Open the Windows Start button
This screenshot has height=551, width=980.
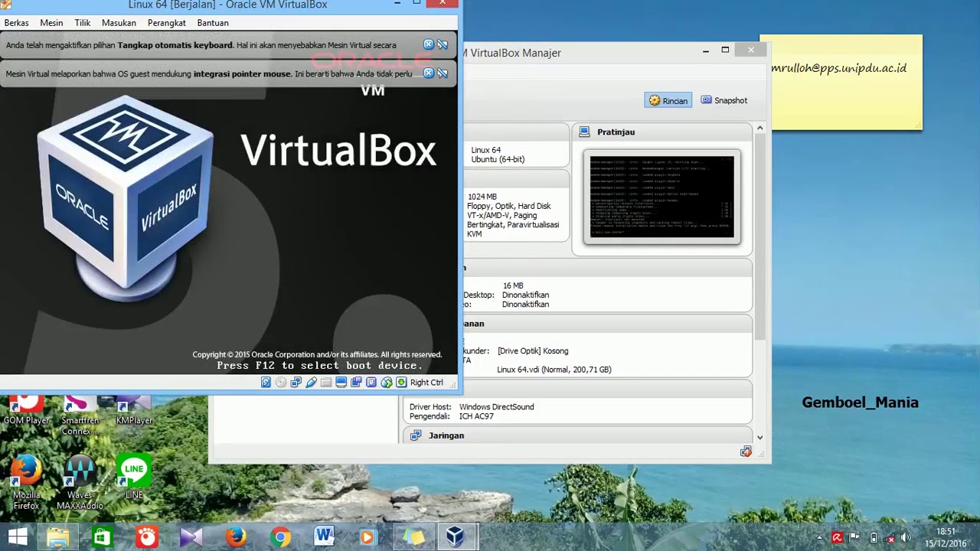click(18, 536)
